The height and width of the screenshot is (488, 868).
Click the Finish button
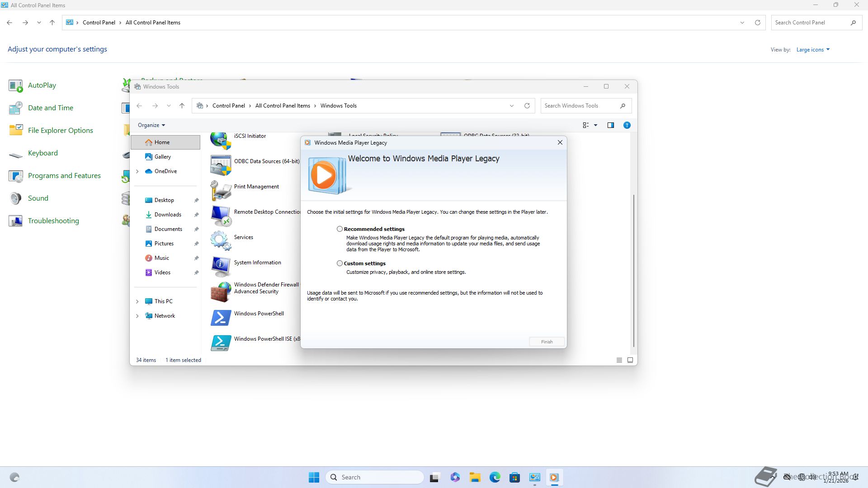coord(547,342)
